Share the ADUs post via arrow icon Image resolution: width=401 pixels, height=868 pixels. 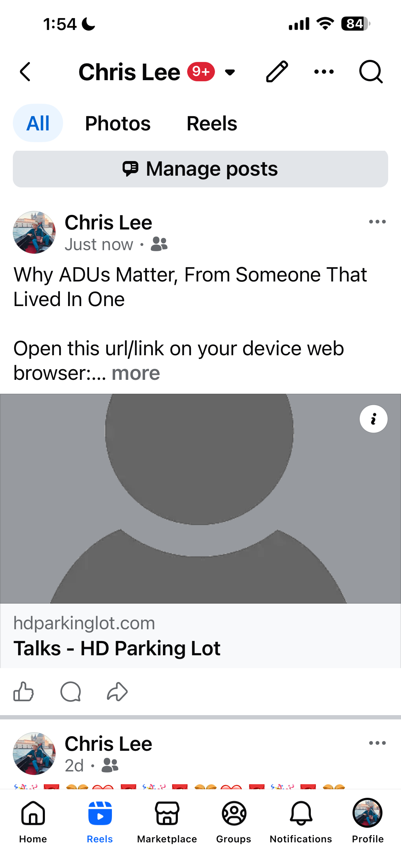click(117, 692)
